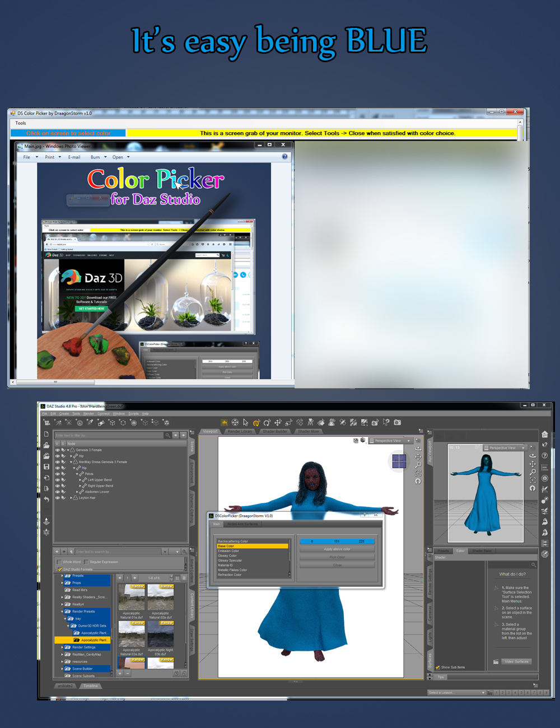Click Aux Viewport orbit camera icon

click(x=533, y=456)
